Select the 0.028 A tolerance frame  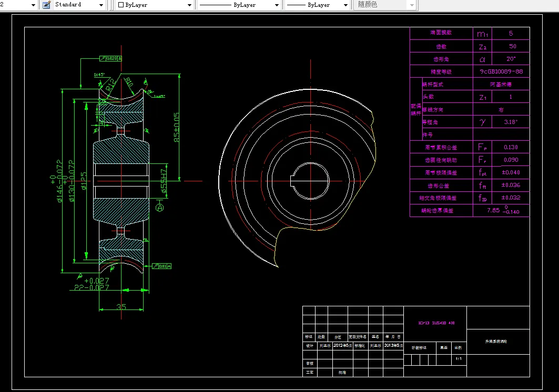[111, 58]
